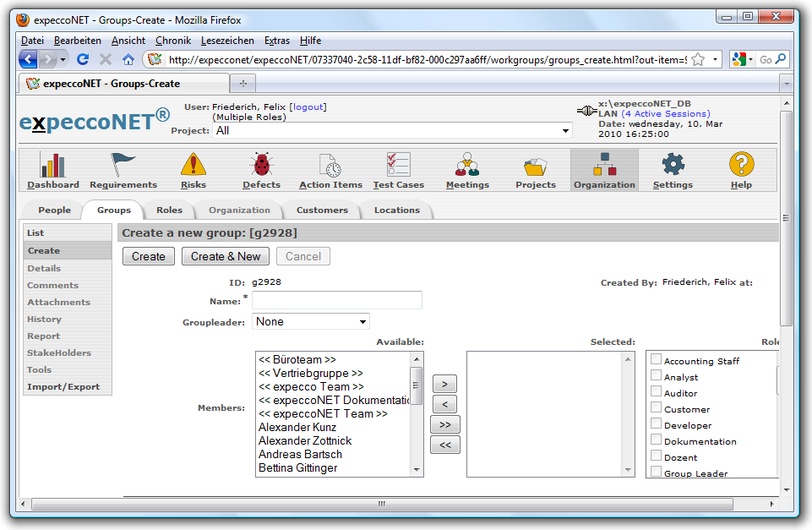Select << Büroteam >> in Available list
Screen dimensions: 812x530
click(x=297, y=359)
